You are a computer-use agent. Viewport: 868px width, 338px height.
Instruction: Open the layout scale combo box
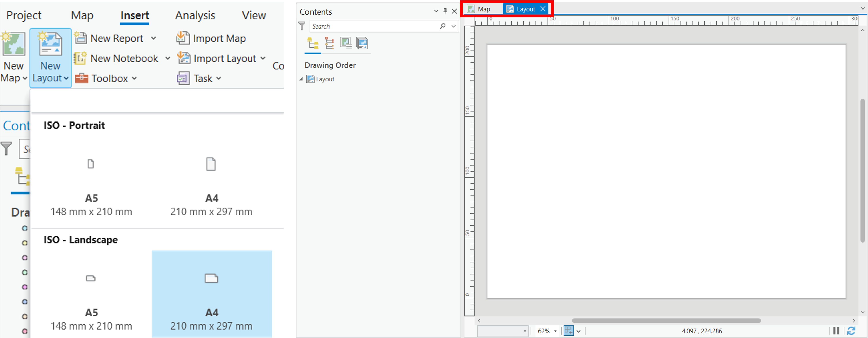tap(502, 331)
